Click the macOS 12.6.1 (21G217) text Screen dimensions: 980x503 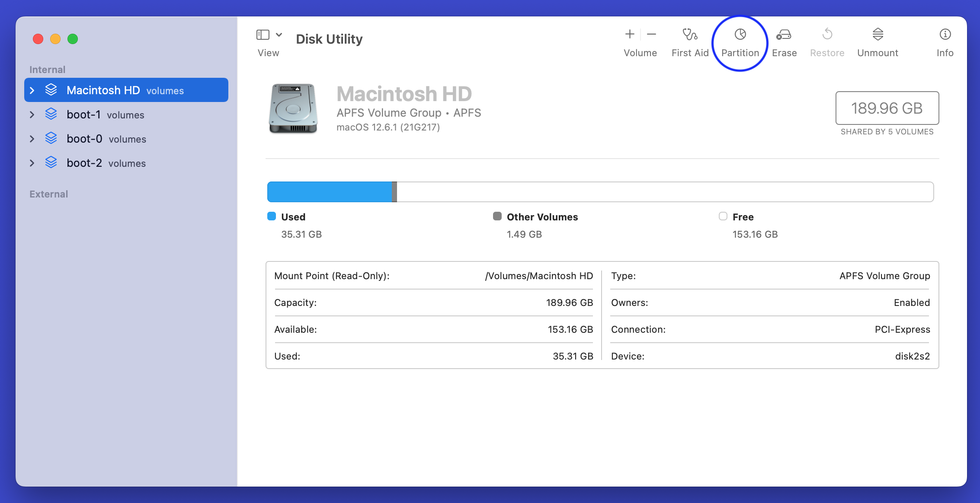(x=388, y=127)
